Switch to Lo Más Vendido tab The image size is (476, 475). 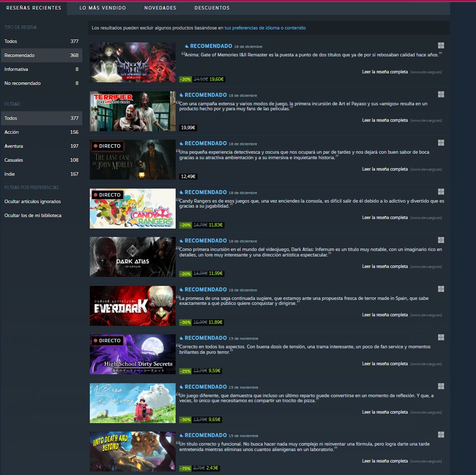pos(103,8)
